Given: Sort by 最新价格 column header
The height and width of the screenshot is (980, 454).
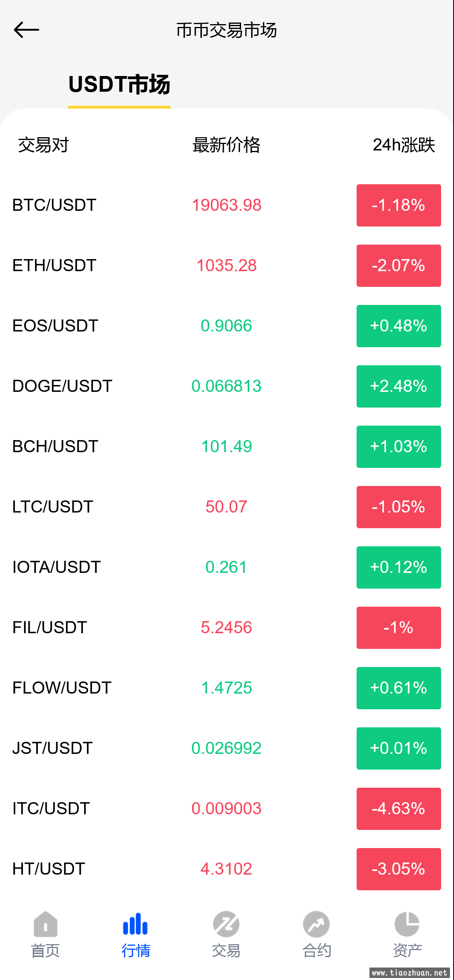Looking at the screenshot, I should [226, 145].
